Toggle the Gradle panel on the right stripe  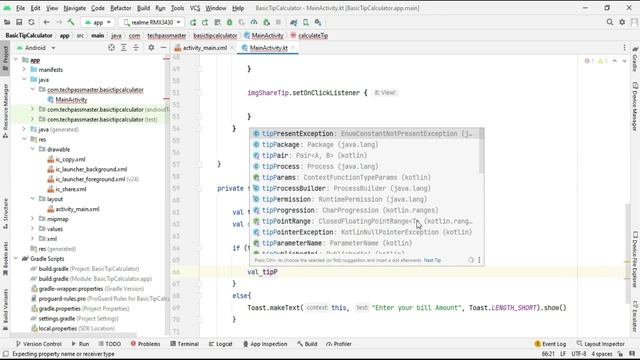(x=635, y=59)
